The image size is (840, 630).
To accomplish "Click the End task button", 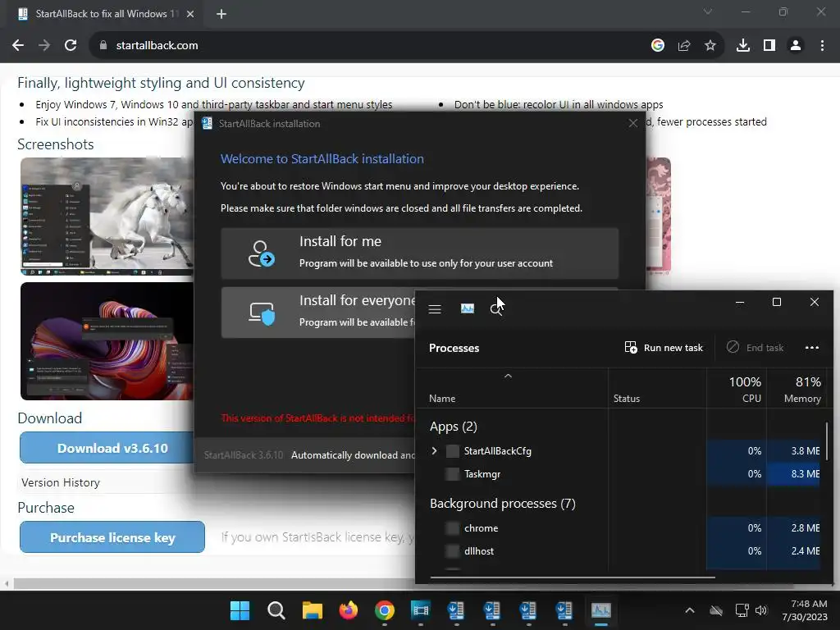I will tap(755, 348).
